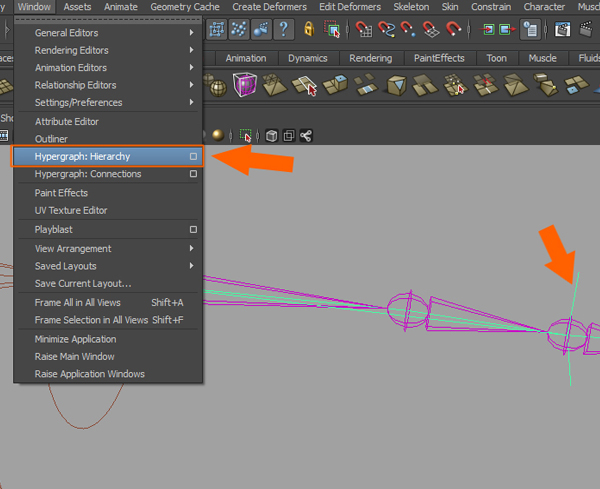Click the extrude blue face shelf icon
600x489 pixels.
tap(335, 85)
